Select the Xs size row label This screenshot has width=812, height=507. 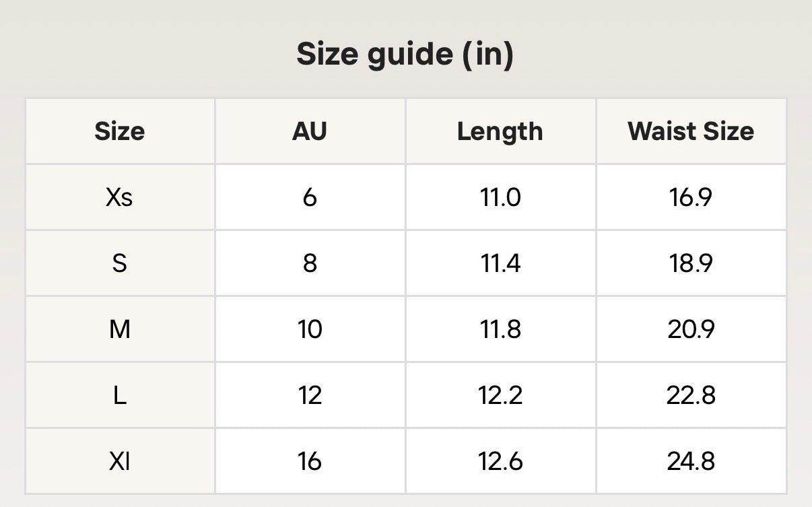click(120, 197)
